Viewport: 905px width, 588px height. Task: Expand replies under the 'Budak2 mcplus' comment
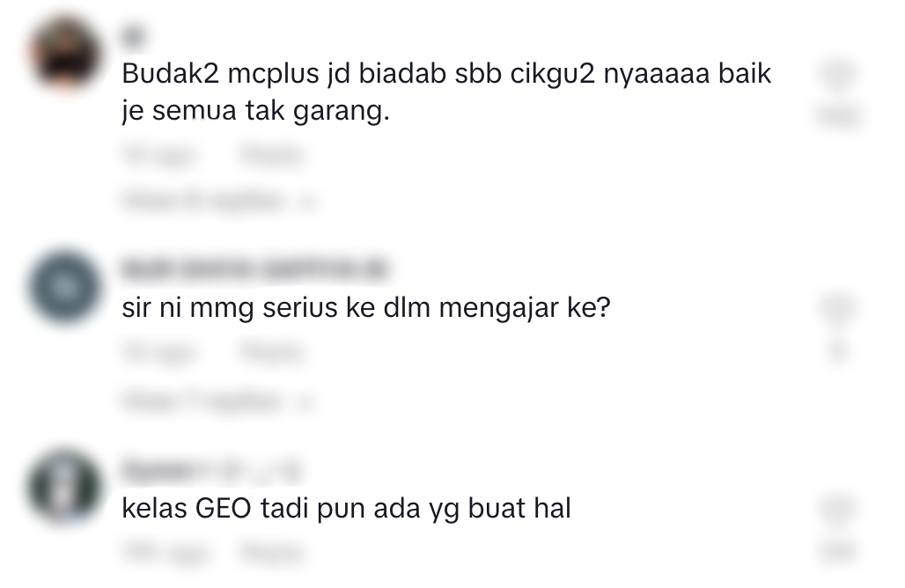click(219, 201)
